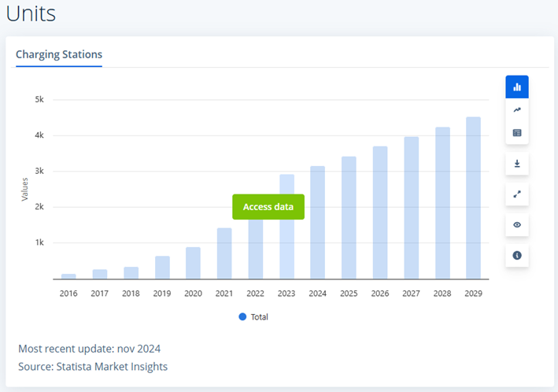Click the 2029 axis label
This screenshot has height=392, width=558.
(473, 294)
